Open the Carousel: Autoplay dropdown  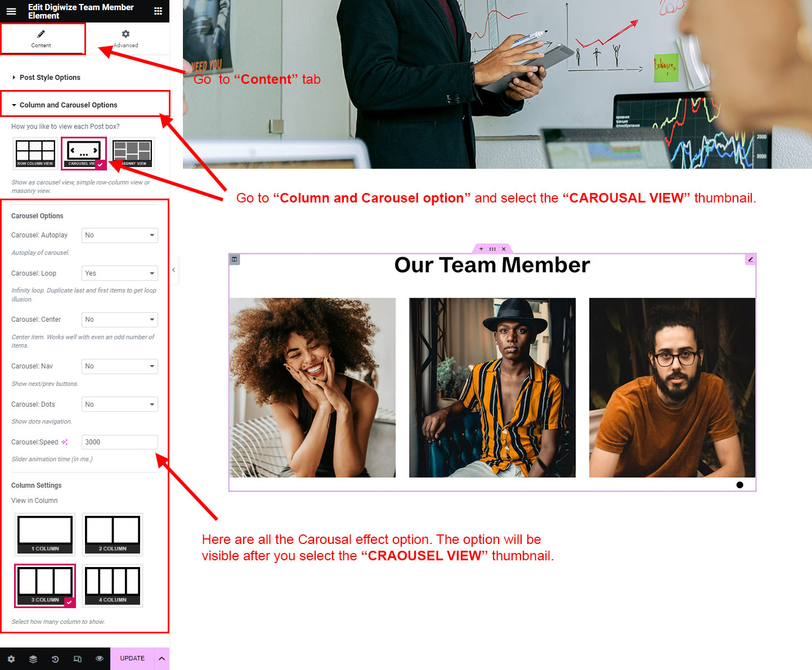[120, 235]
